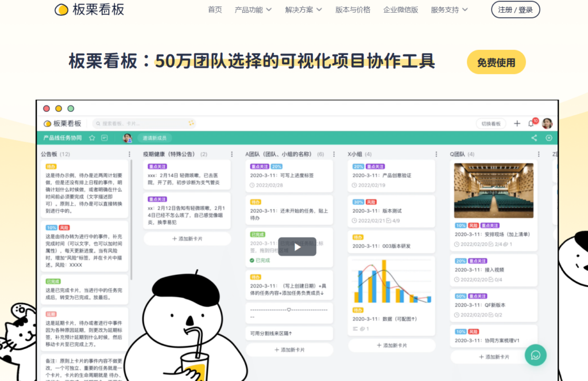Viewport: 588px width, 381px height.
Task: Add a new card to 疫期健康 list
Action: click(187, 239)
